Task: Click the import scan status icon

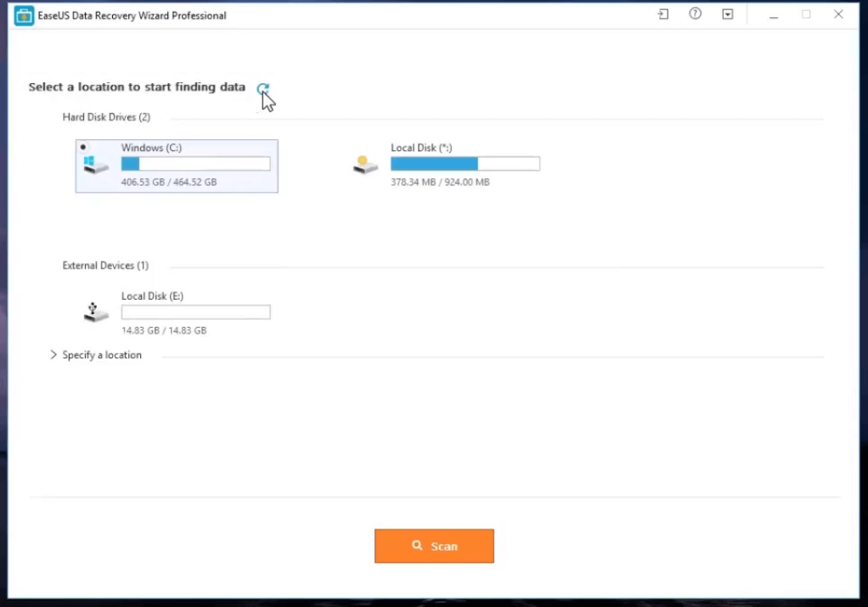Action: point(663,14)
